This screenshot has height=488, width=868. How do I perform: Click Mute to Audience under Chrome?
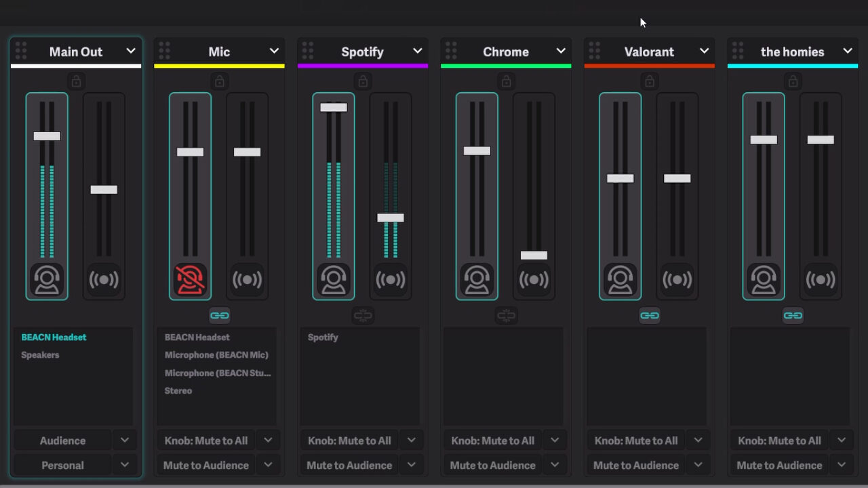click(493, 465)
